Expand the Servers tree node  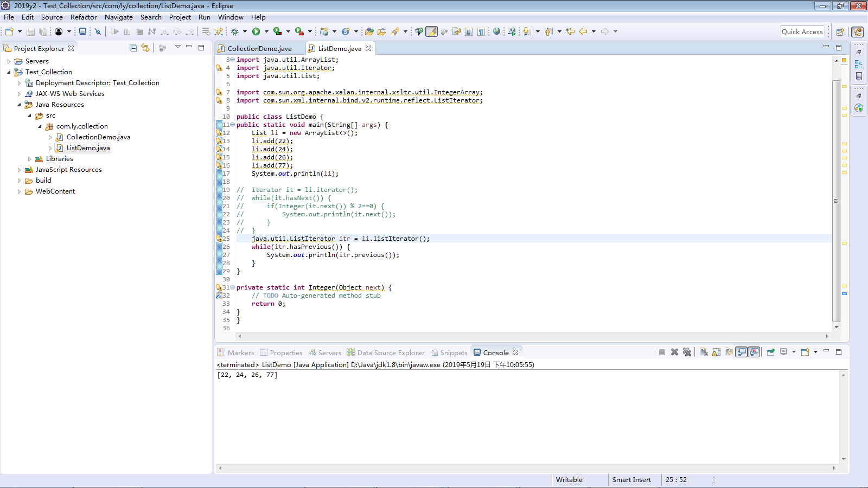pos(9,61)
